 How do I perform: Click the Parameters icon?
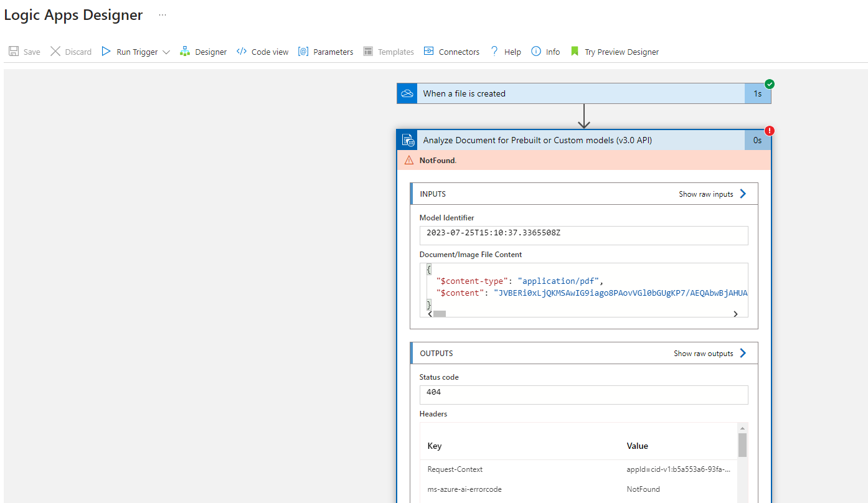click(x=303, y=52)
